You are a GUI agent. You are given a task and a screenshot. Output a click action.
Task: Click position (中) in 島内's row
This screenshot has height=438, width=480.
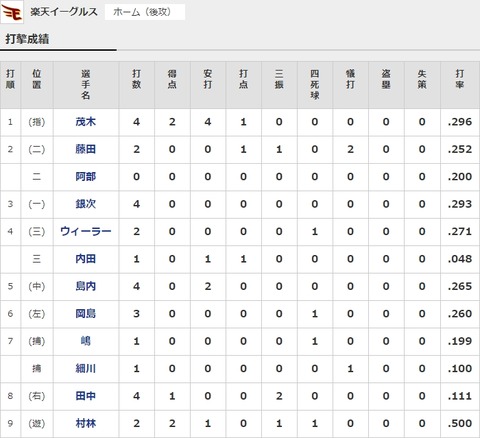coord(37,286)
